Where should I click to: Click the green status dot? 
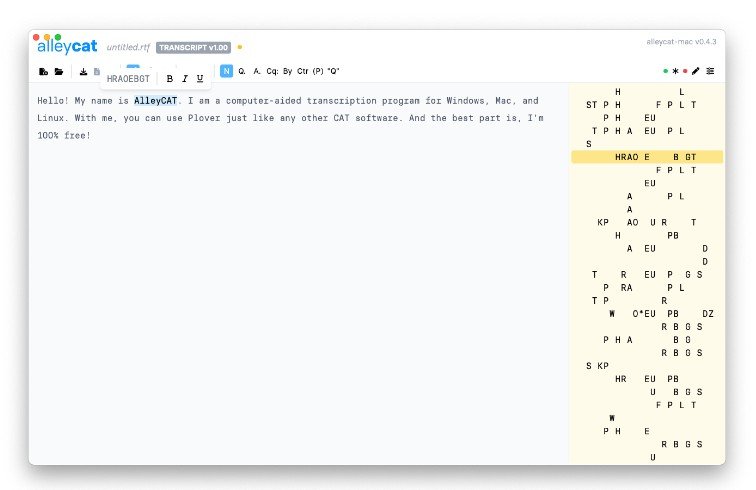point(665,71)
